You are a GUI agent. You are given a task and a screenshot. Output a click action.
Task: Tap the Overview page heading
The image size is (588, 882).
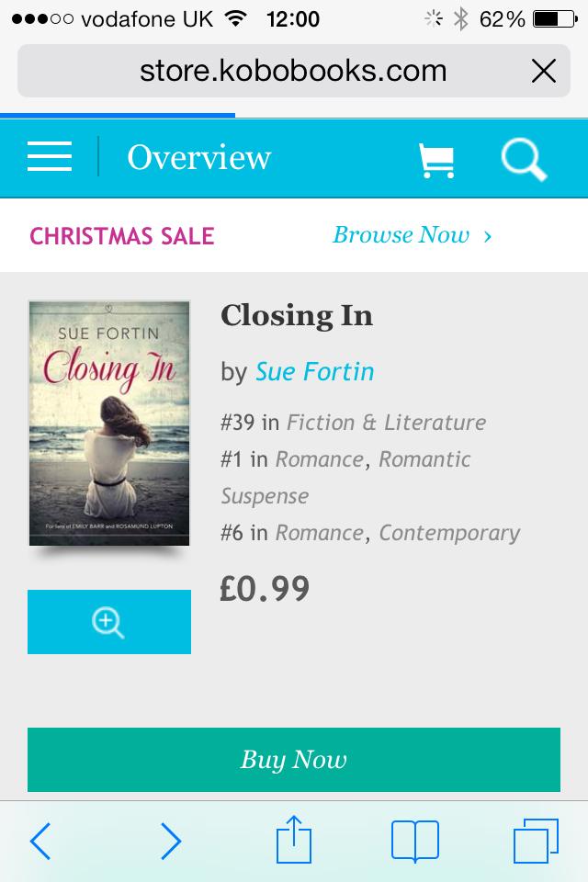198,158
